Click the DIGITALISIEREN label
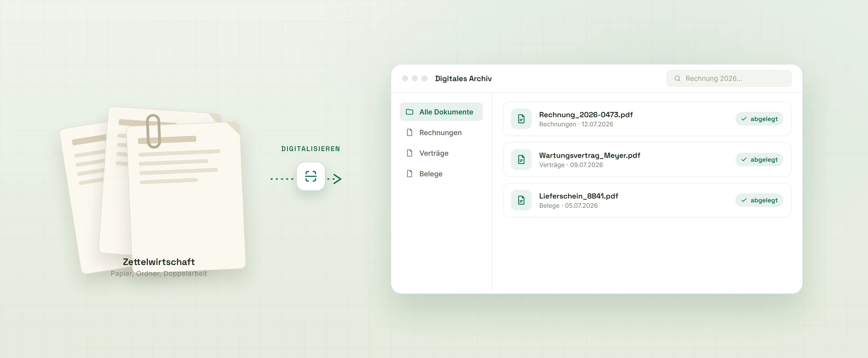 311,149
